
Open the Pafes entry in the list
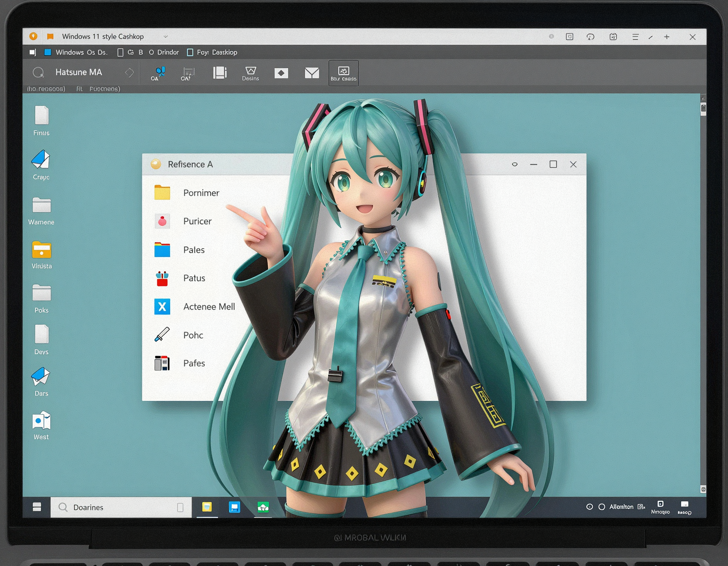pos(179,363)
